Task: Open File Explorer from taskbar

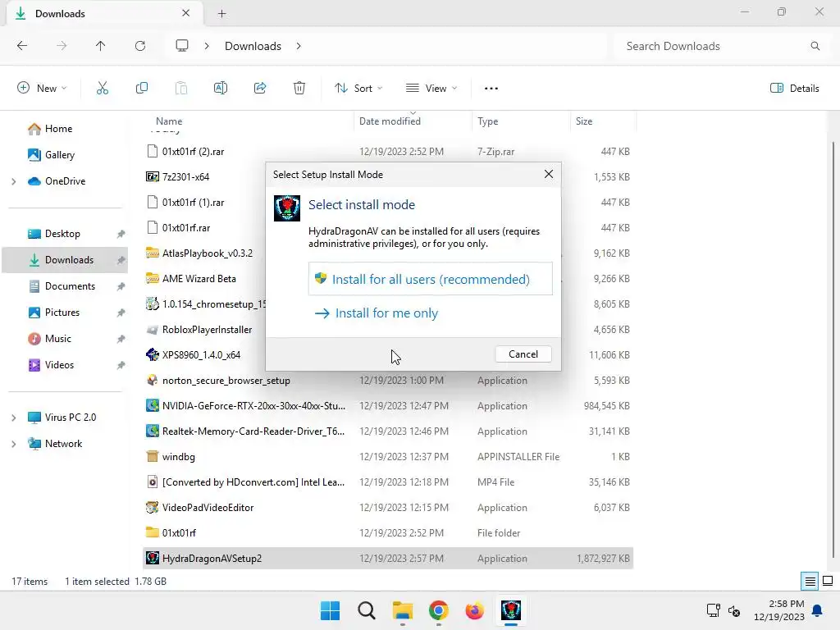Action: tap(402, 610)
